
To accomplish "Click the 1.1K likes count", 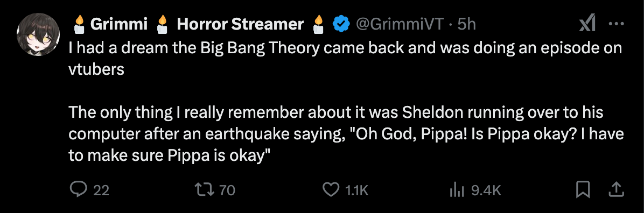I will pos(357,190).
